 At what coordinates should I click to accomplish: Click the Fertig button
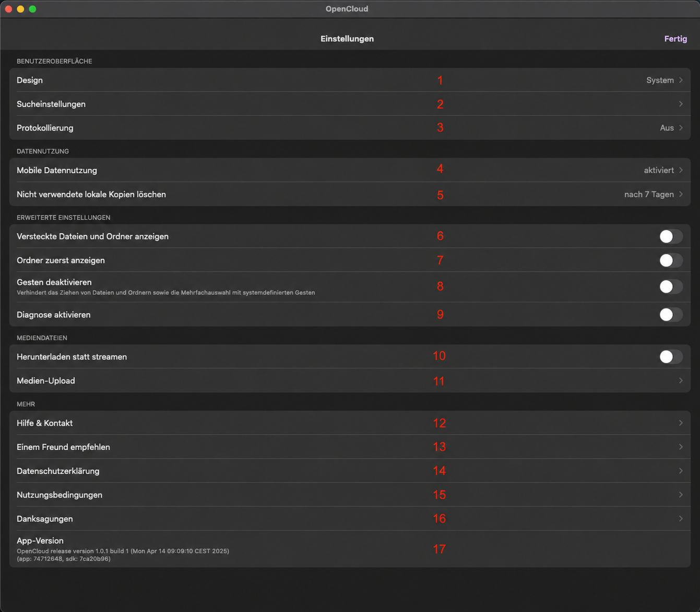[675, 39]
